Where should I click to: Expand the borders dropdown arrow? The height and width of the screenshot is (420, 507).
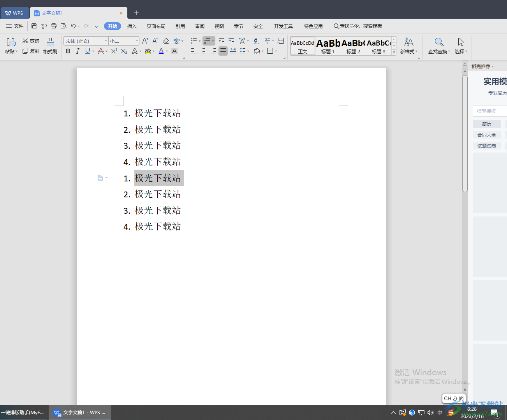[x=276, y=51]
